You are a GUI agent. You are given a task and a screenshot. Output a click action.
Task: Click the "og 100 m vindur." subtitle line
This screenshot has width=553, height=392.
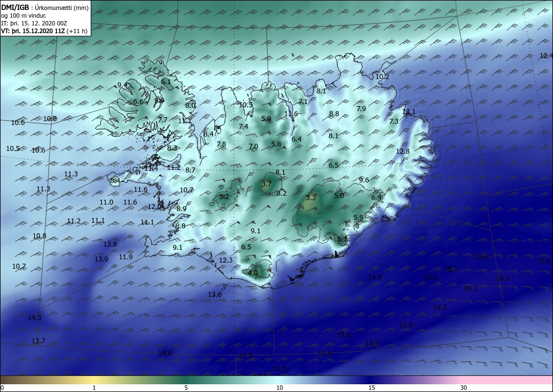pyautogui.click(x=24, y=15)
